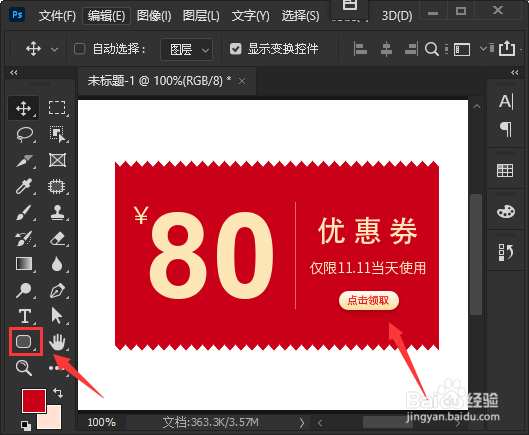The height and width of the screenshot is (435, 529).
Task: Select the Rectangular Marquee tool
Action: coord(57,108)
